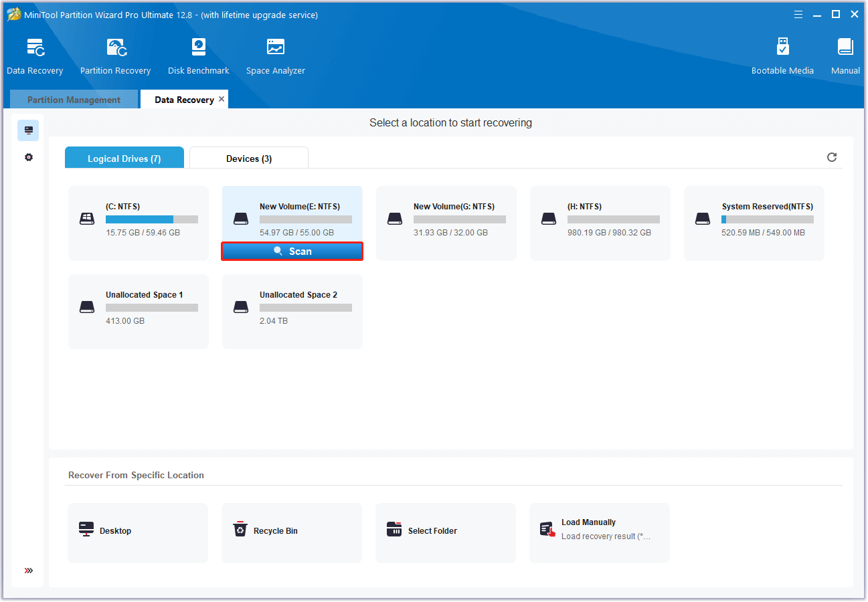
Task: Open the Manual
Action: pyautogui.click(x=845, y=57)
